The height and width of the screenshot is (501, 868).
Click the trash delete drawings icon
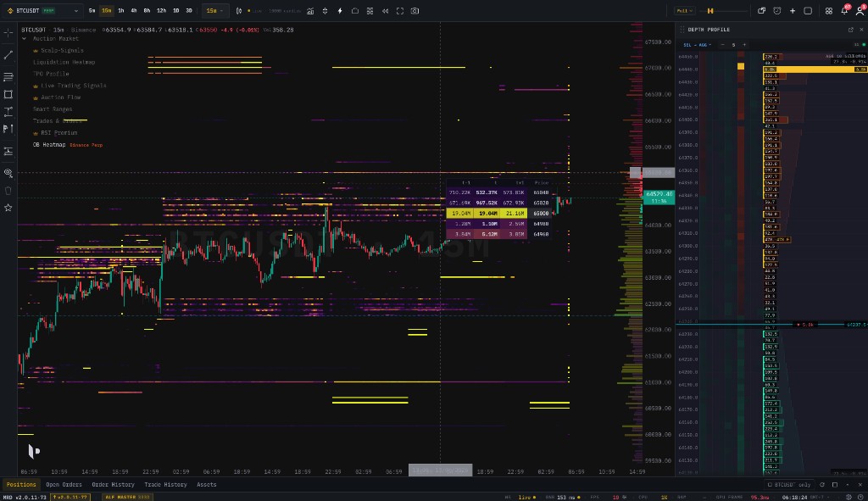8,191
